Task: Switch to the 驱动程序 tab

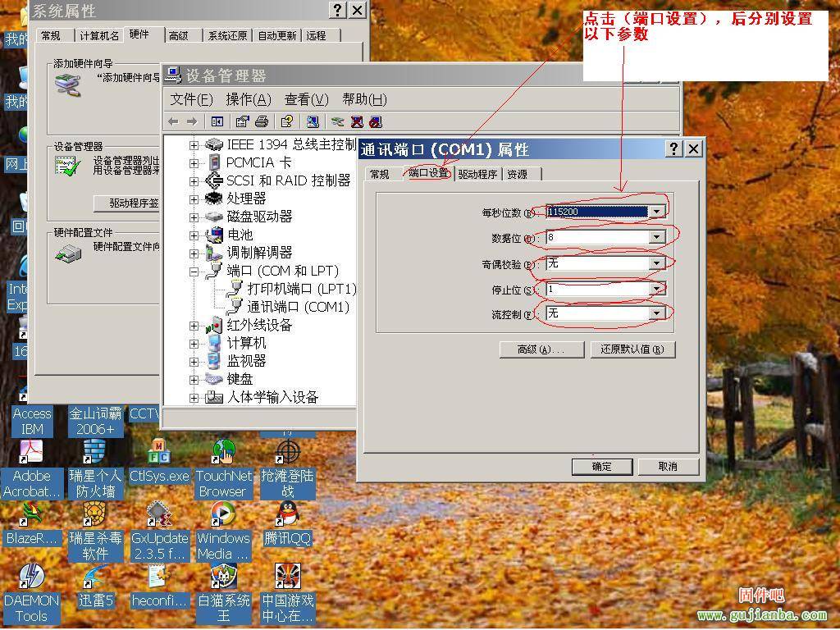Action: click(x=477, y=174)
